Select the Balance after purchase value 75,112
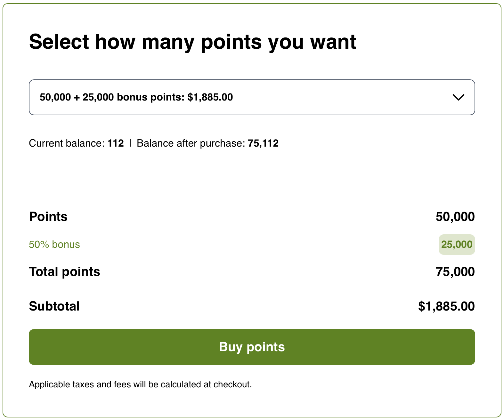Image resolution: width=504 pixels, height=420 pixels. point(264,143)
